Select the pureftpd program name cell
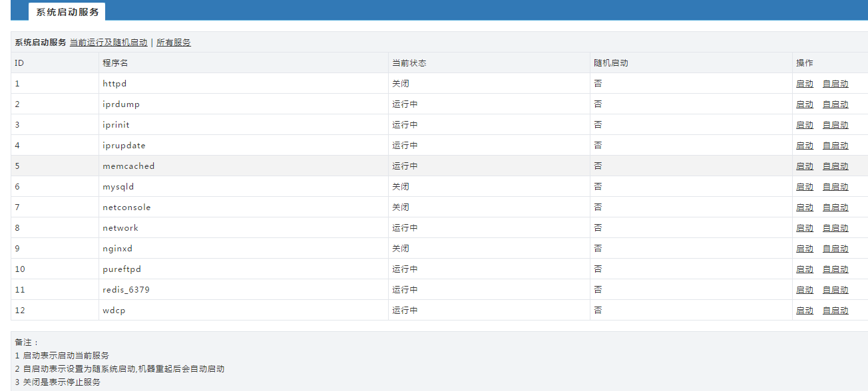 244,269
